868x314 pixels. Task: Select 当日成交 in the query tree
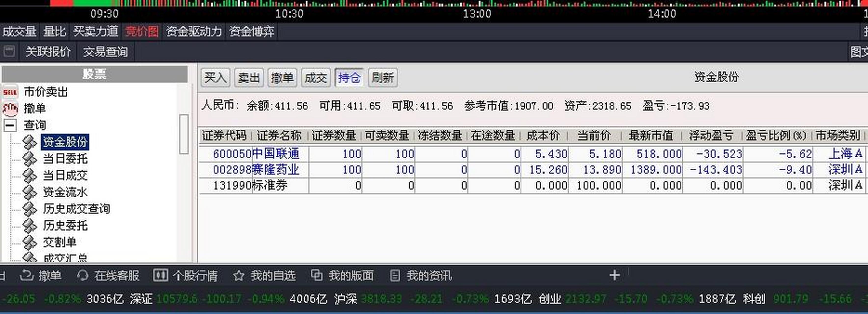pyautogui.click(x=65, y=175)
